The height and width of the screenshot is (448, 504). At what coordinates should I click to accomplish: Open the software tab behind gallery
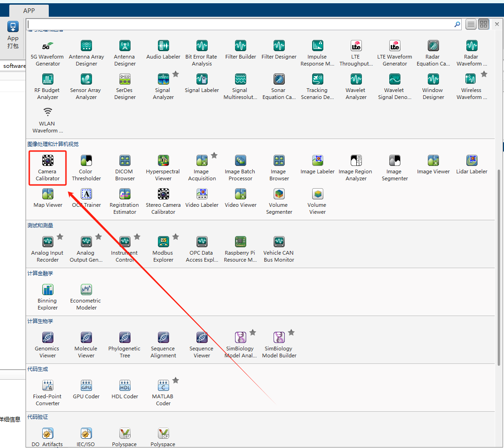point(14,66)
